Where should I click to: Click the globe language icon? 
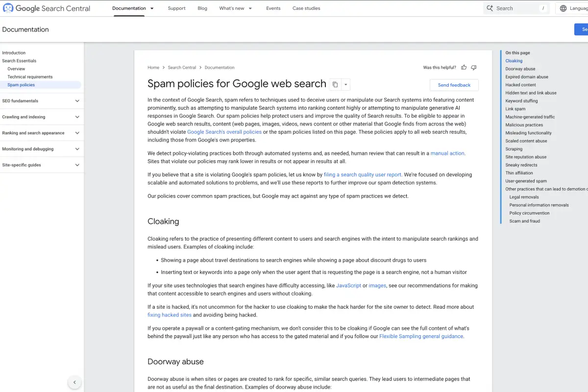[x=563, y=8]
